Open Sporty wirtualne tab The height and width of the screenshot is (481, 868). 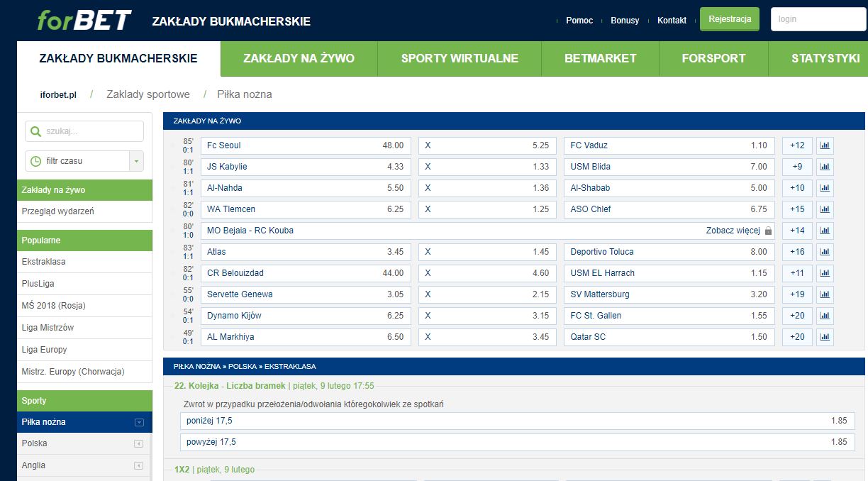460,59
